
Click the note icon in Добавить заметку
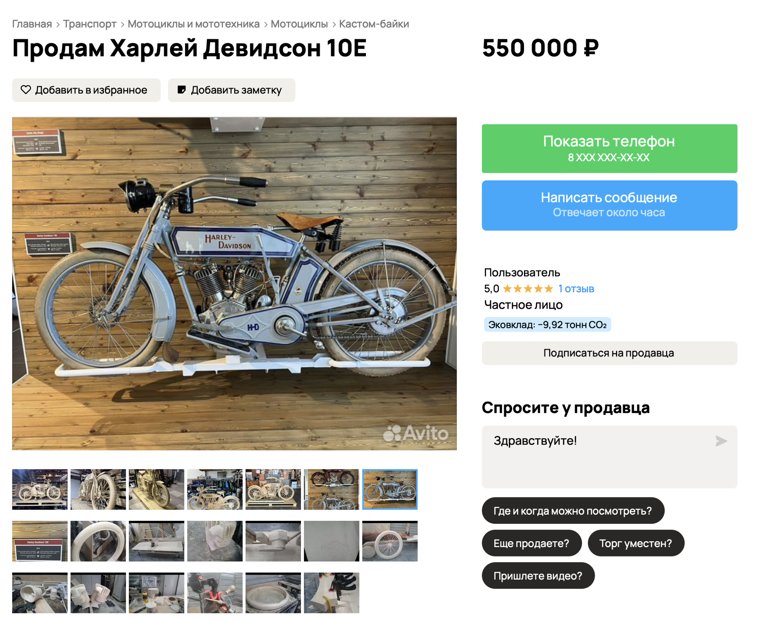coord(181,90)
